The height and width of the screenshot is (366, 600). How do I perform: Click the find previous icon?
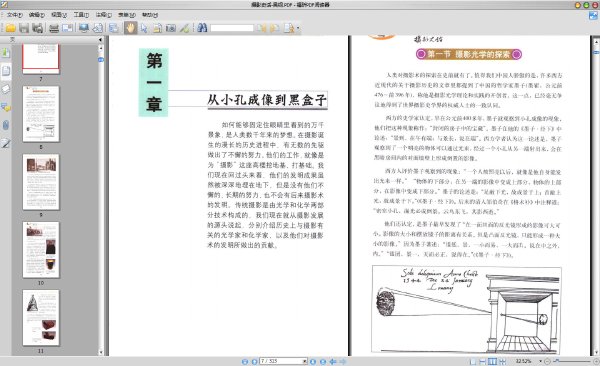pos(261,28)
